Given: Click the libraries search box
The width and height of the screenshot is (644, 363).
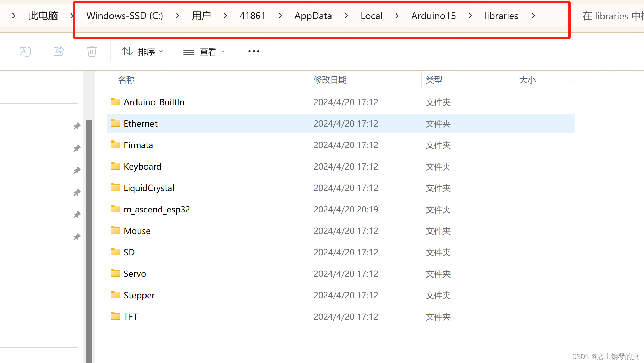Looking at the screenshot, I should 609,16.
